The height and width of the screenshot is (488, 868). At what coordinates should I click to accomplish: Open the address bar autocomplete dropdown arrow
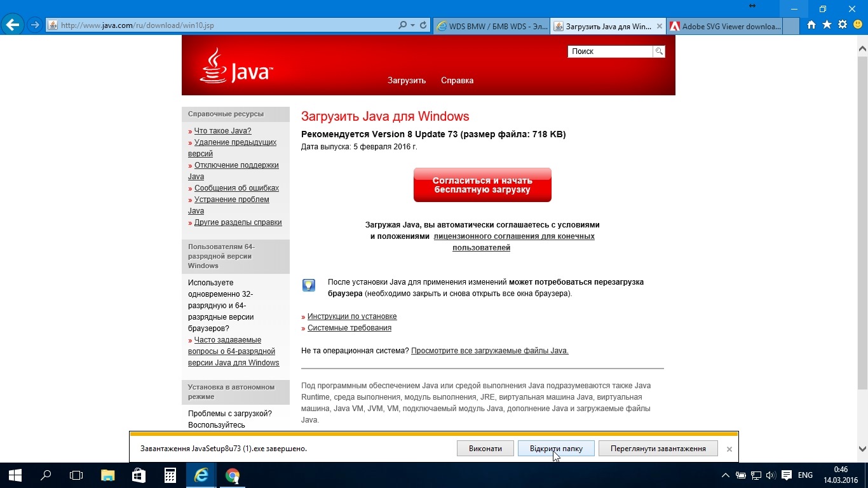pyautogui.click(x=413, y=25)
